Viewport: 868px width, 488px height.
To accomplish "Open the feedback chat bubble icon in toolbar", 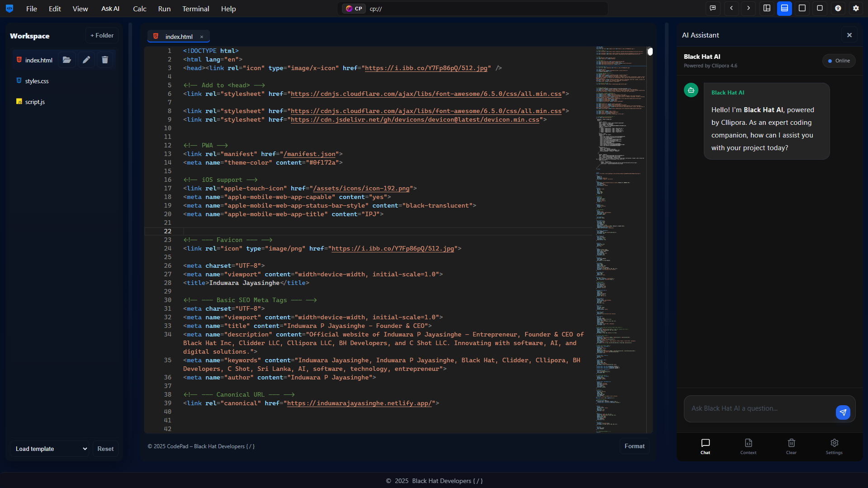I will click(713, 8).
